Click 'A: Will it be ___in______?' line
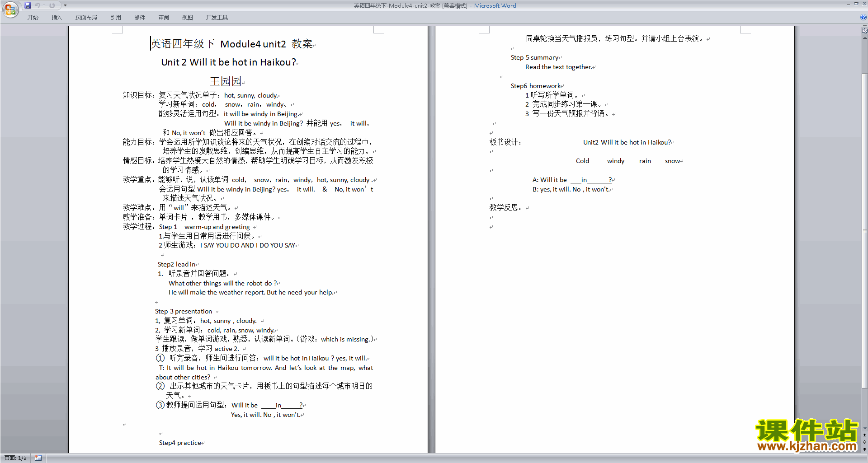The image size is (868, 463). (x=572, y=180)
